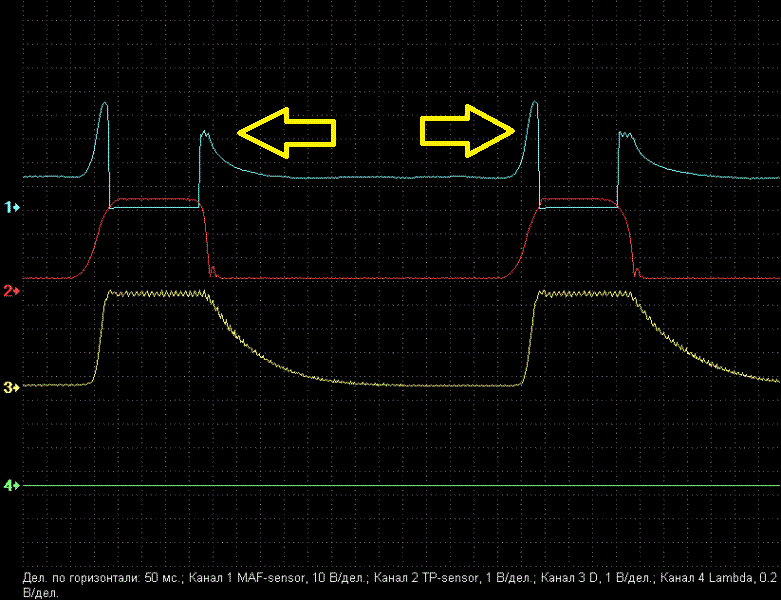
Task: Click the small red bump after second plateau
Action: tap(639, 269)
